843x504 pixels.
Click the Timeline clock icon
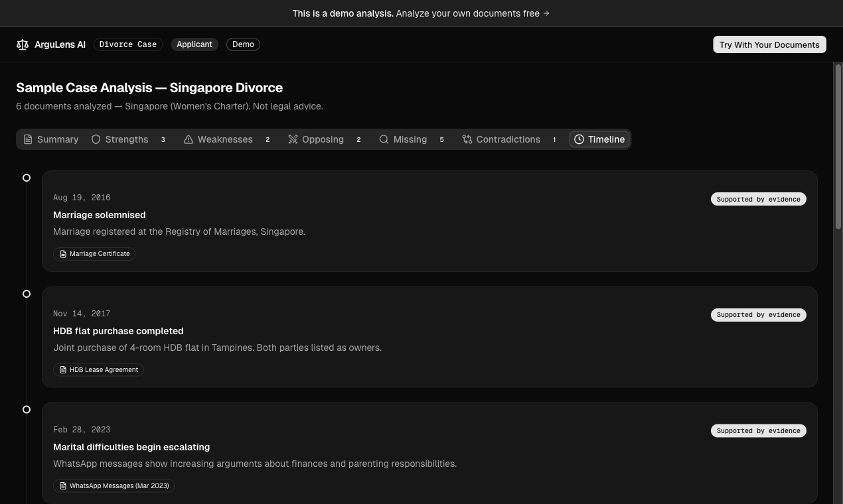pos(579,139)
